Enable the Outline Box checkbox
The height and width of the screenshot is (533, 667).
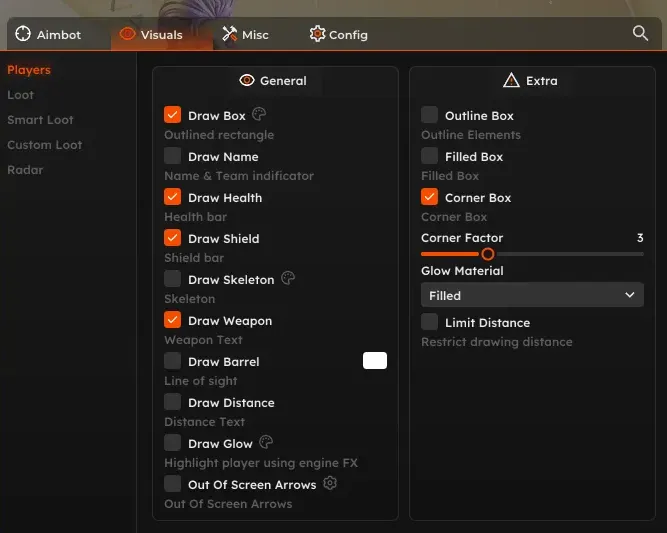coord(429,115)
